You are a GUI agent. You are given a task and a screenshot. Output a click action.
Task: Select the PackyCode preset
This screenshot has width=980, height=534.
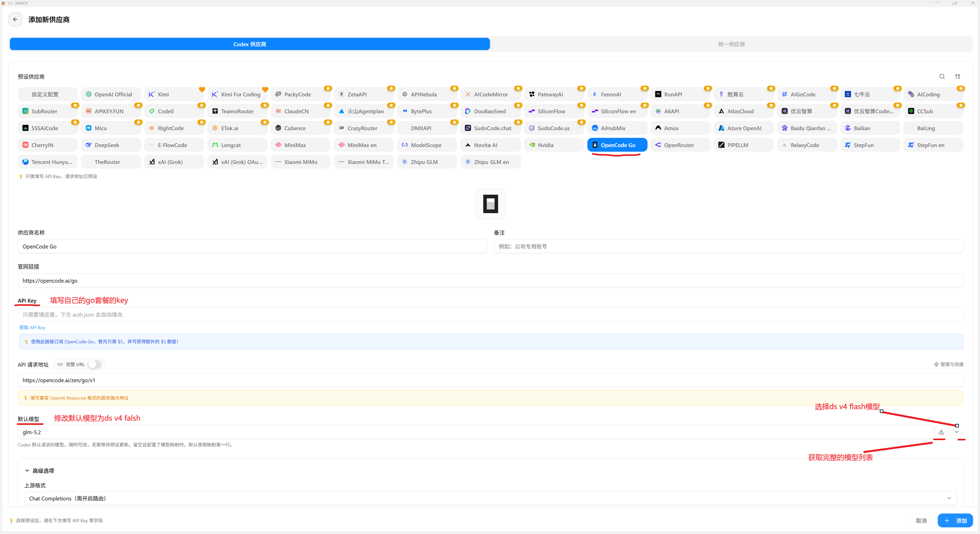pyautogui.click(x=301, y=94)
